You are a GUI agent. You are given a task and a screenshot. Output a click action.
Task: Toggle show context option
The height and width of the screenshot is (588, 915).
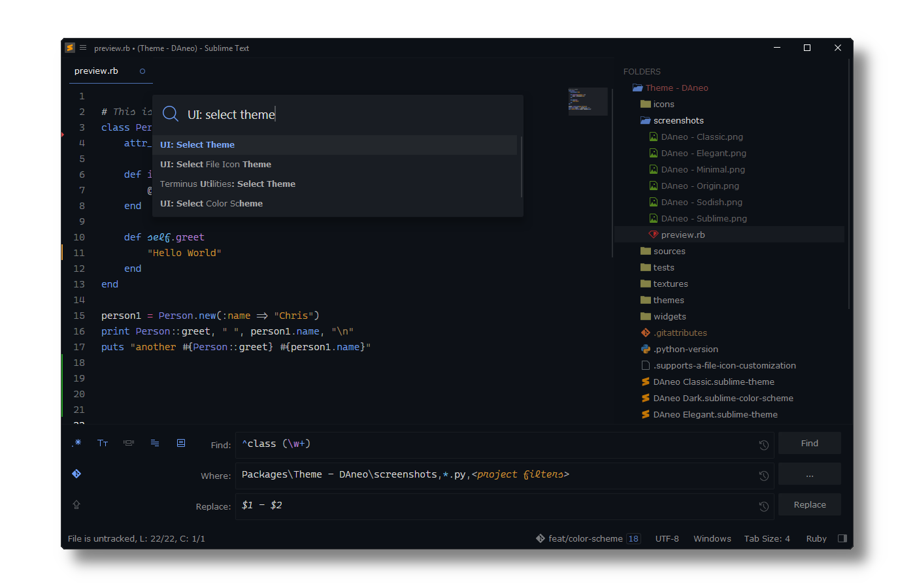155,443
